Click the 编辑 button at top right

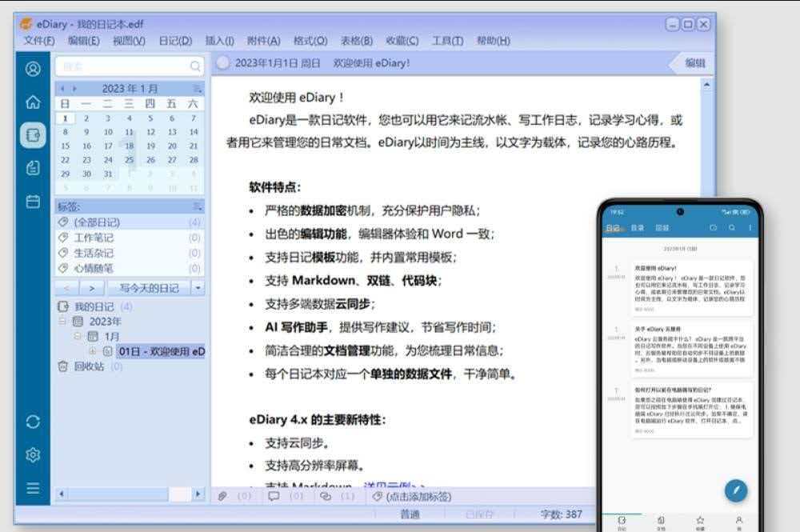coord(694,62)
